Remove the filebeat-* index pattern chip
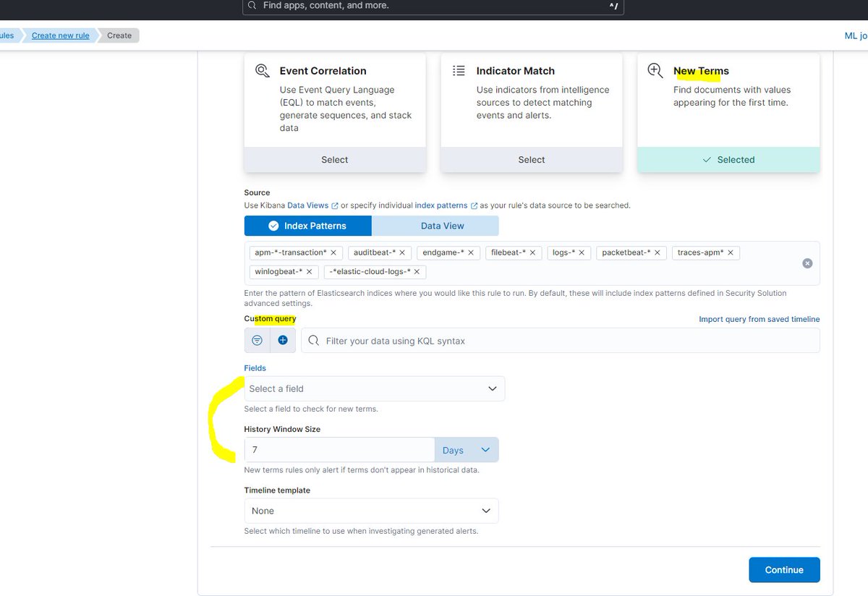The height and width of the screenshot is (596, 868). tap(533, 252)
